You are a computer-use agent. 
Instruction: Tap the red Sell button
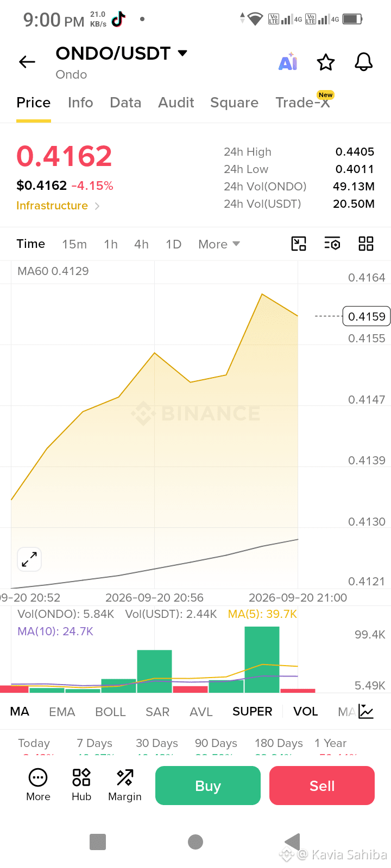(x=322, y=786)
